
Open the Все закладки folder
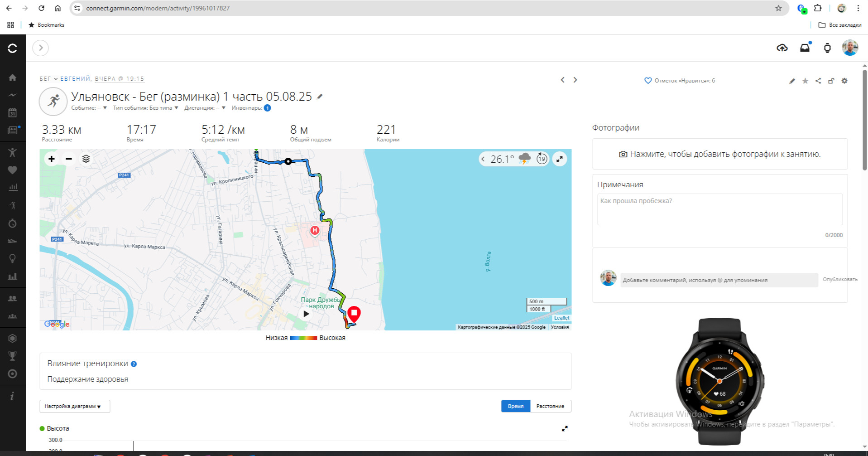coord(840,25)
